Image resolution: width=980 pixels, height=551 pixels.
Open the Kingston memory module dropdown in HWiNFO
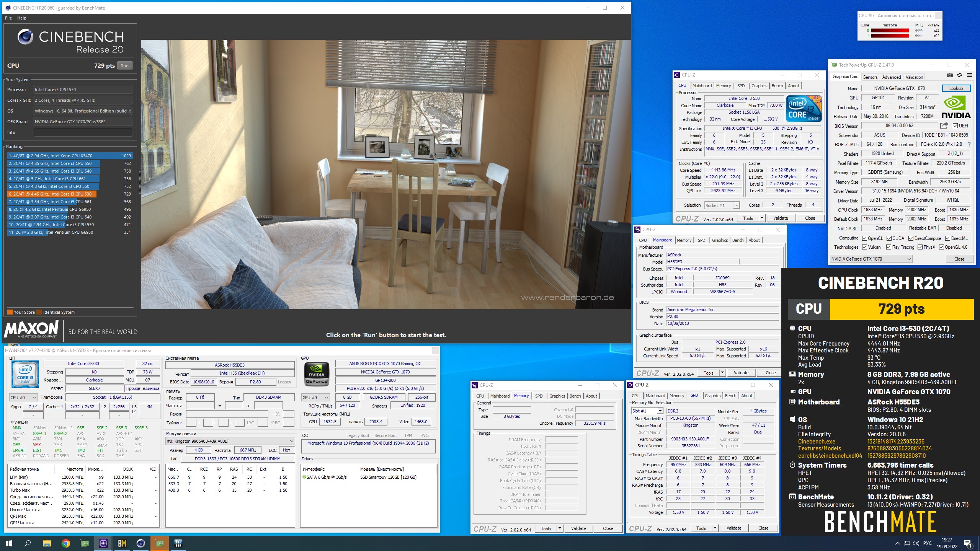click(230, 441)
